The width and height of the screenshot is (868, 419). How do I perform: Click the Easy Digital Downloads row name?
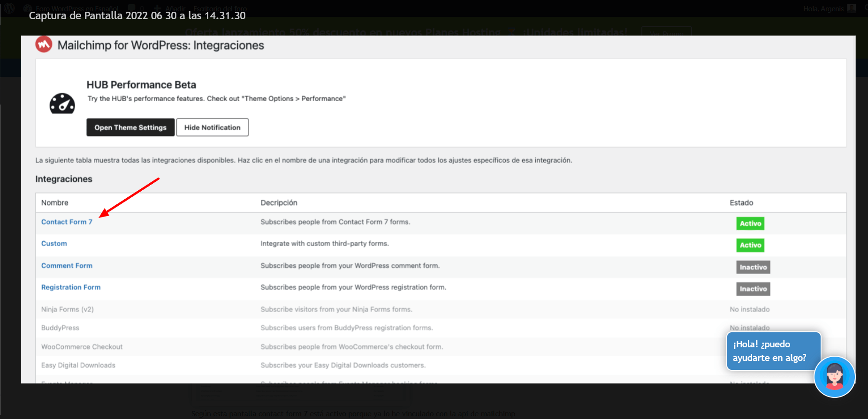[78, 366]
